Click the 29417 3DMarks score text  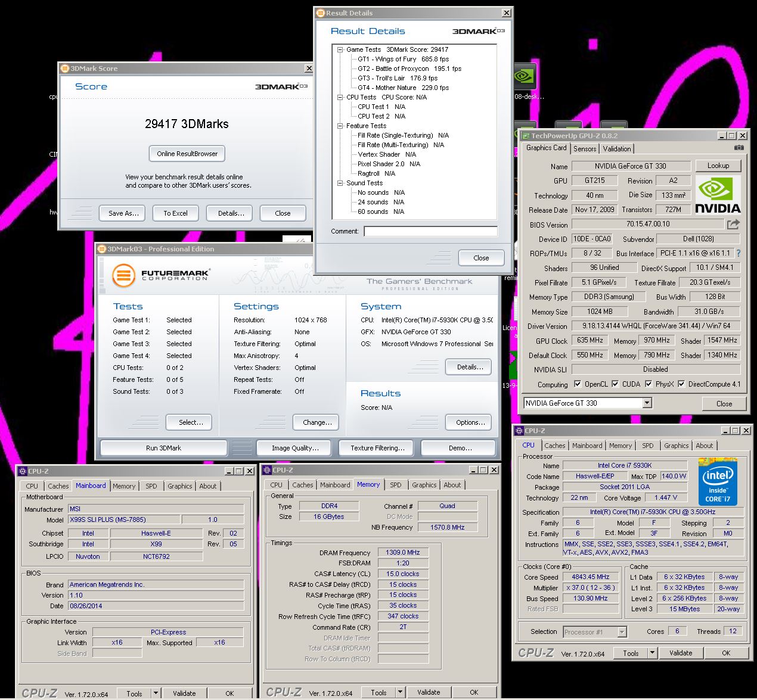pos(187,124)
